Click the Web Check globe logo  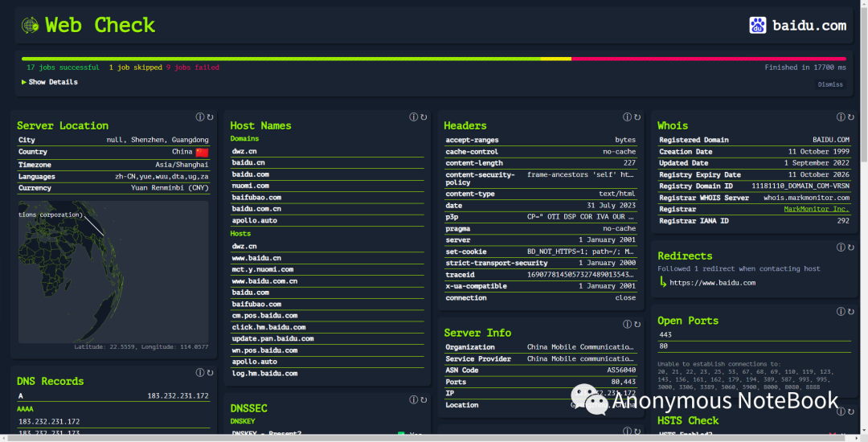[x=30, y=25]
